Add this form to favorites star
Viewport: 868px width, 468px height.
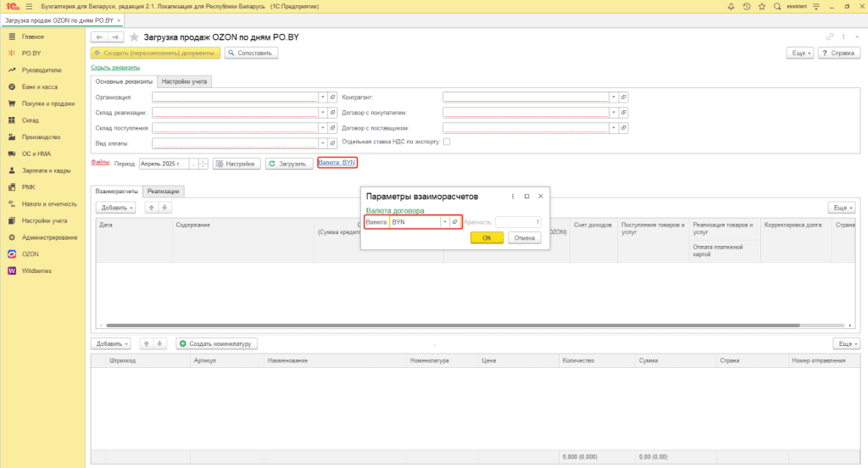point(134,37)
